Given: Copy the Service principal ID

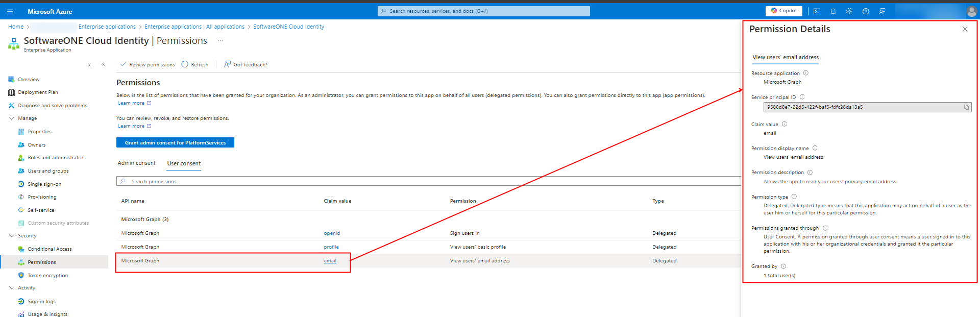Looking at the screenshot, I should (966, 107).
